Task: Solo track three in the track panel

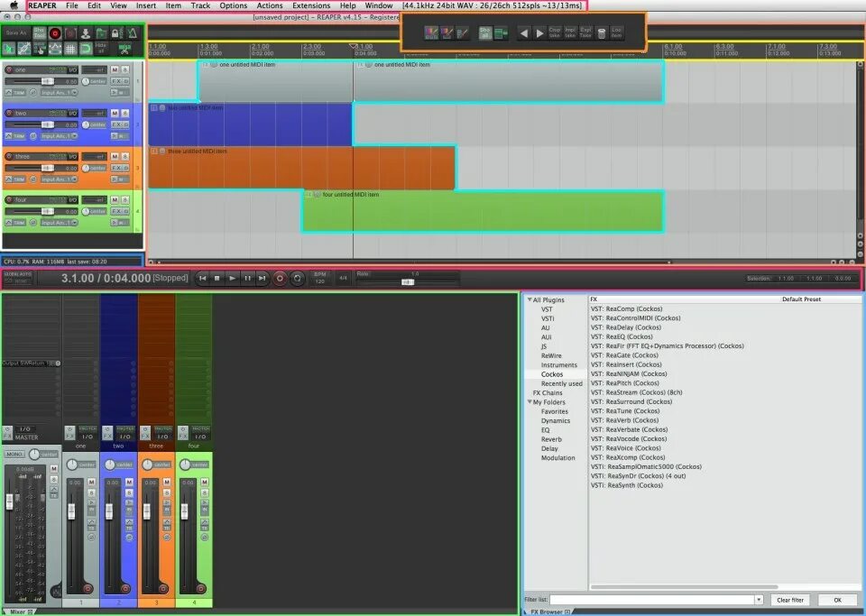Action: tap(125, 157)
